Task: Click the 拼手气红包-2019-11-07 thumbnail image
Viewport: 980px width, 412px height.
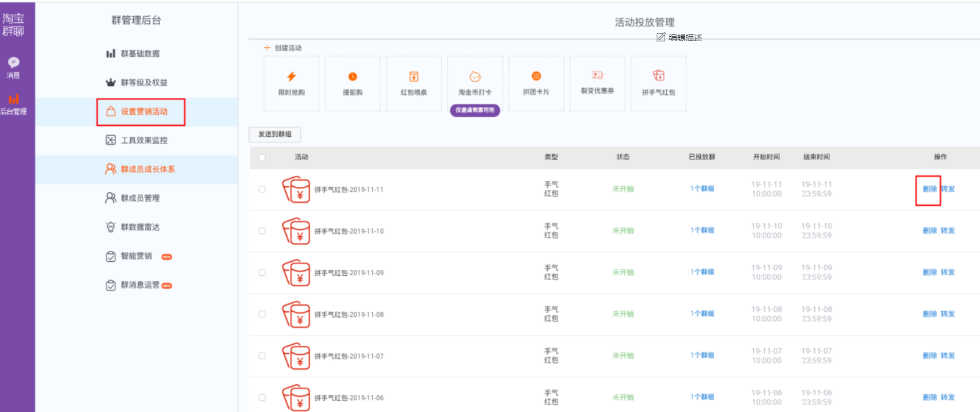Action: (296, 356)
